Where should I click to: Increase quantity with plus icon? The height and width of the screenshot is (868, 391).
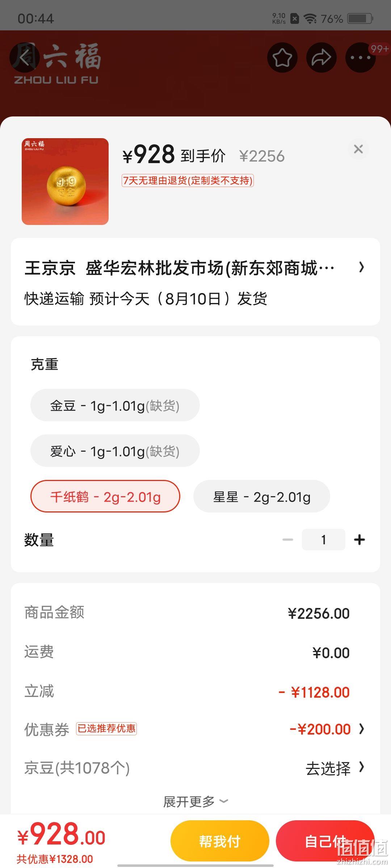(x=360, y=540)
